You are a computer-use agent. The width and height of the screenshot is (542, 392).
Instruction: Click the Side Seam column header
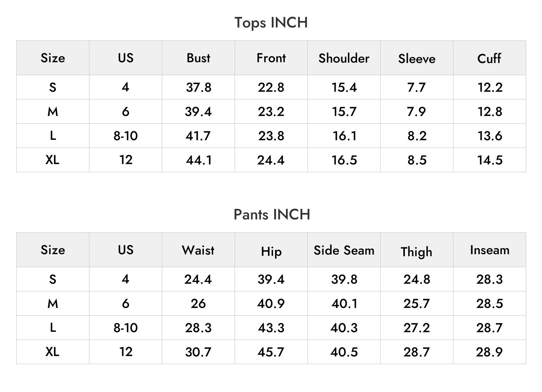344,250
